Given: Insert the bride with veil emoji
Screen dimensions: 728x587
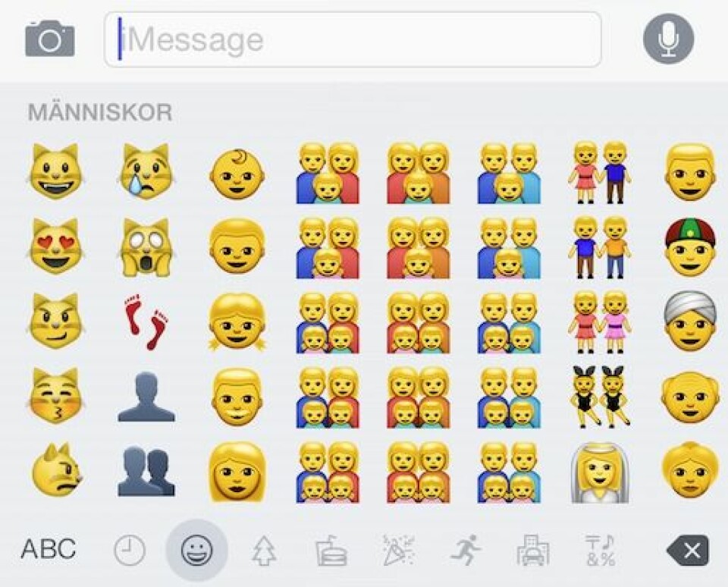Looking at the screenshot, I should click(x=599, y=472).
